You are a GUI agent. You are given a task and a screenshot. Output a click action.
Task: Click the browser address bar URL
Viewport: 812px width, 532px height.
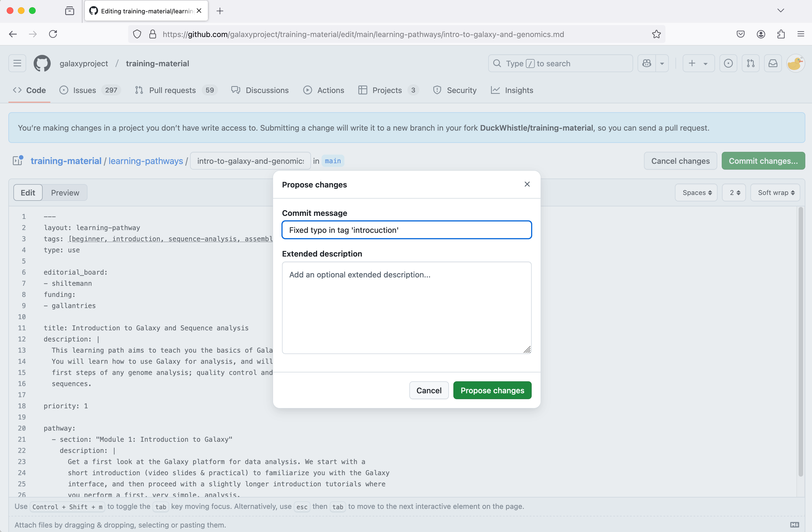(x=363, y=34)
